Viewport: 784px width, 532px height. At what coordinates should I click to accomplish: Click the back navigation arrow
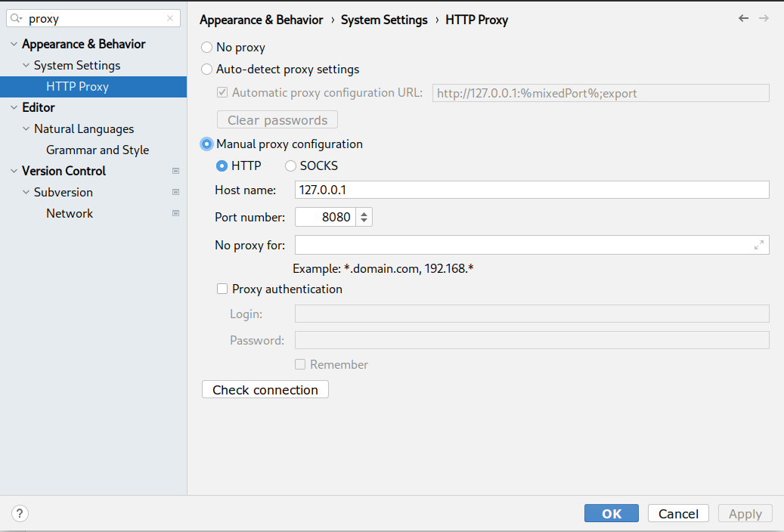[744, 18]
